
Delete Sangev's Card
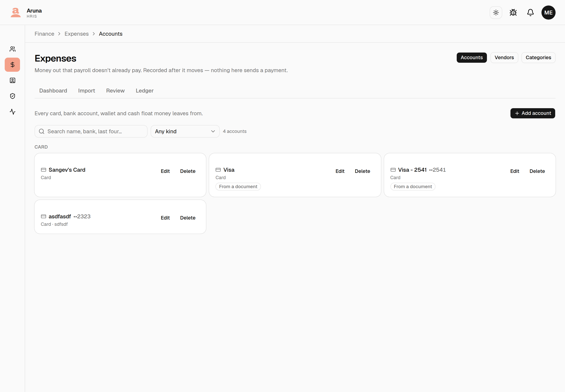[188, 171]
